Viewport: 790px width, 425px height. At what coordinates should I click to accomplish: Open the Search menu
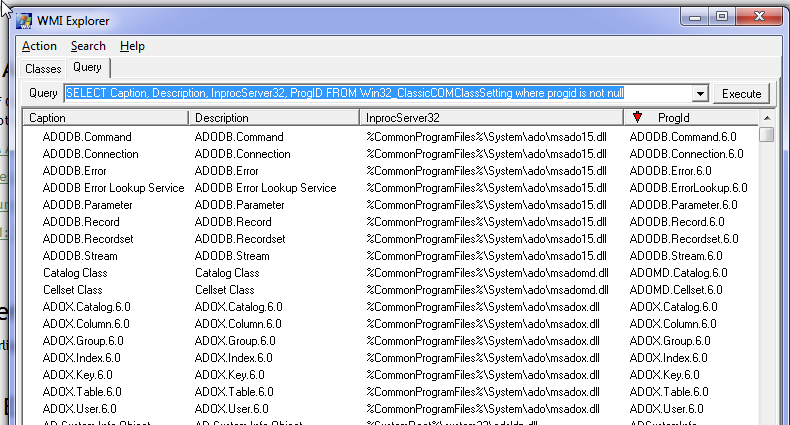(x=88, y=46)
